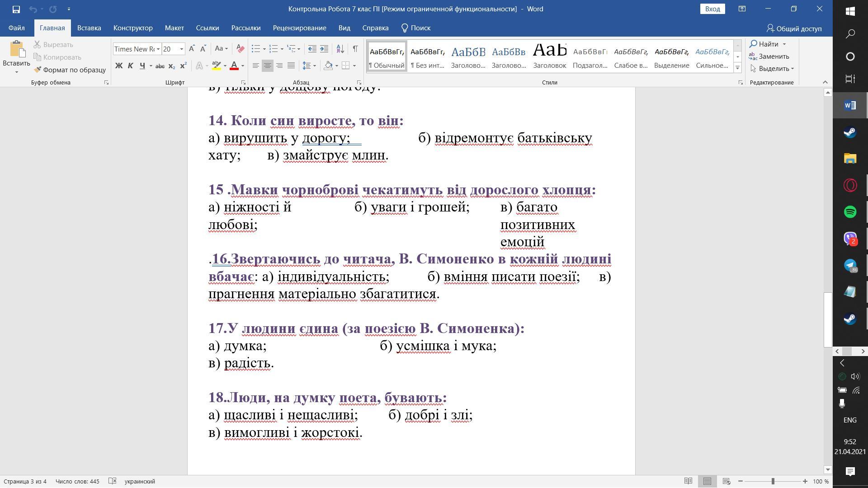Open Find (Найти)
The image size is (868, 488).
click(x=764, y=44)
